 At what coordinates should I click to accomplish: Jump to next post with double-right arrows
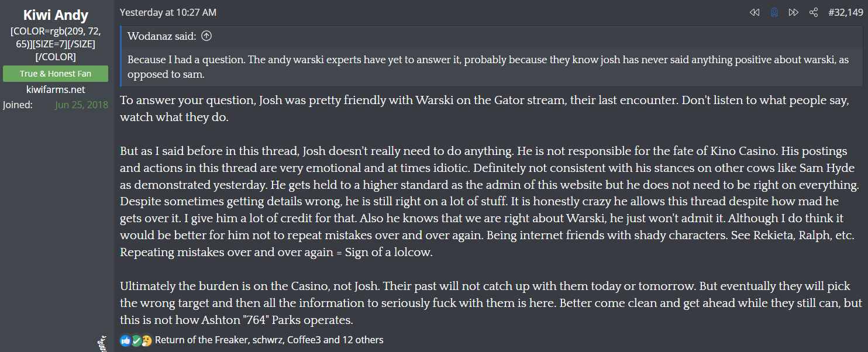[x=793, y=12]
